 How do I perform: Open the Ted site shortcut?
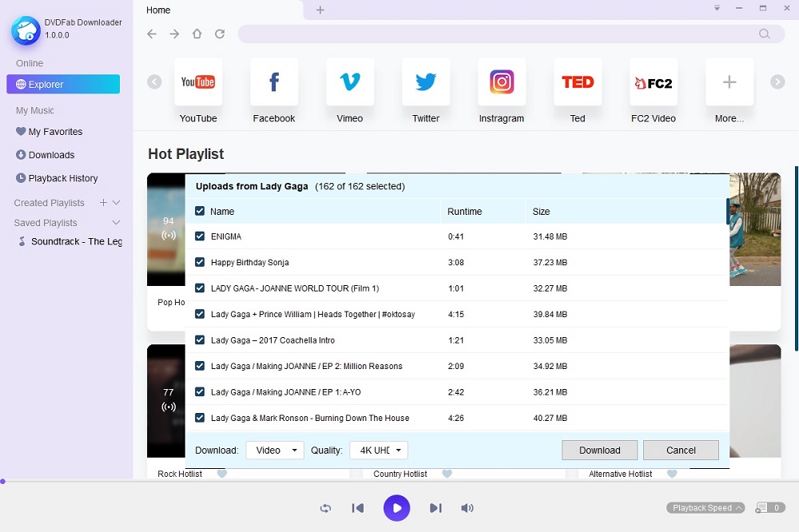pos(578,82)
